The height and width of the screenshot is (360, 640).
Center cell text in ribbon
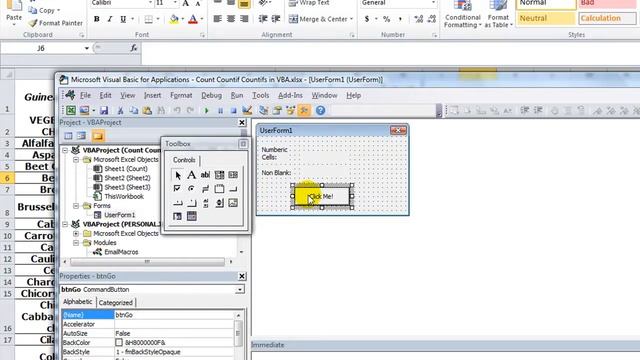[231, 19]
